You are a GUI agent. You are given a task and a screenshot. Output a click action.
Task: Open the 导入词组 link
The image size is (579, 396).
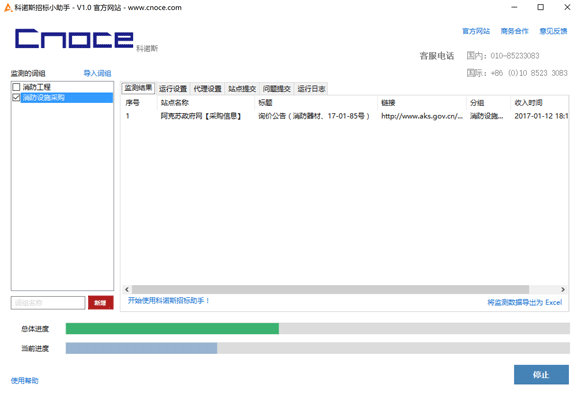pos(97,73)
